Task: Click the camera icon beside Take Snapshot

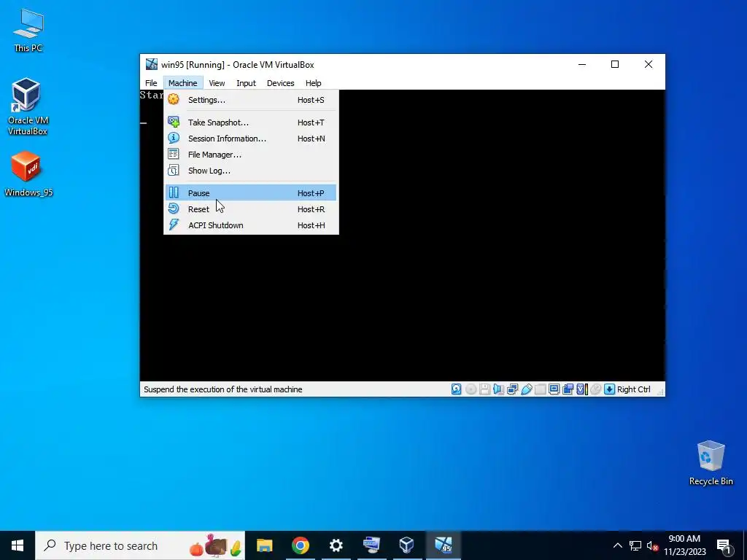Action: [174, 122]
